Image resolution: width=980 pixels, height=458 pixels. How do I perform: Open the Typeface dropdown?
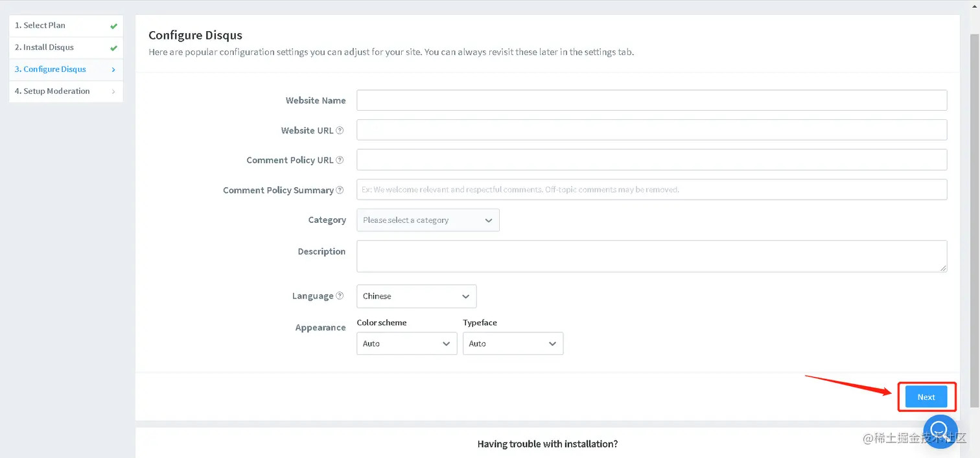point(513,343)
